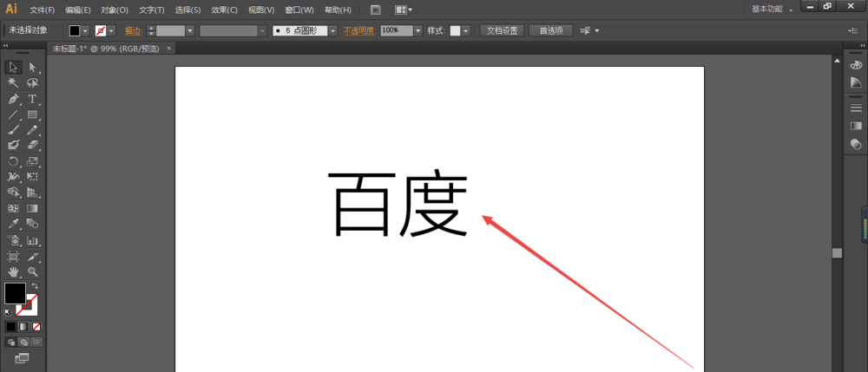Set paint mode to Gradient below swatches
The width and height of the screenshot is (868, 372).
23,327
